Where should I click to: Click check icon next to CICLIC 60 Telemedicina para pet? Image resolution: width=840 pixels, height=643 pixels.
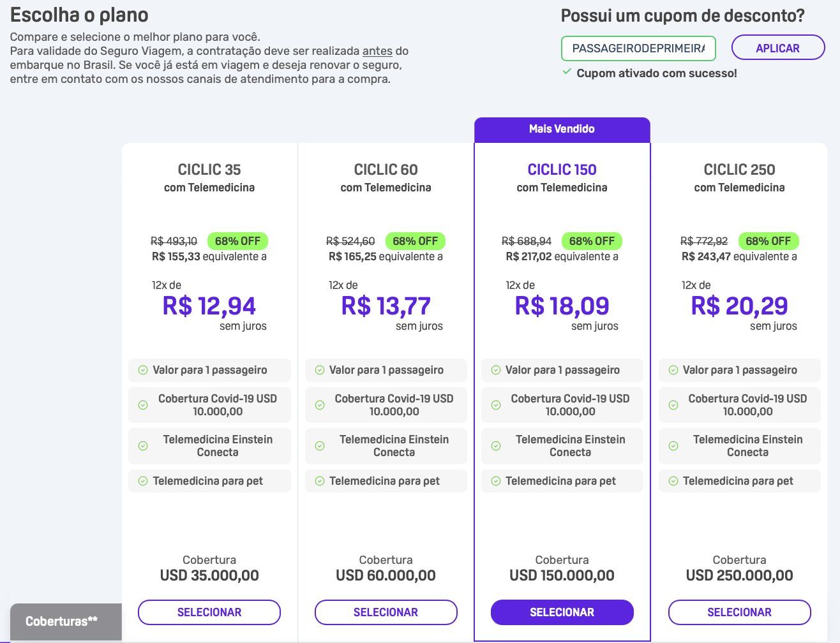click(x=320, y=481)
